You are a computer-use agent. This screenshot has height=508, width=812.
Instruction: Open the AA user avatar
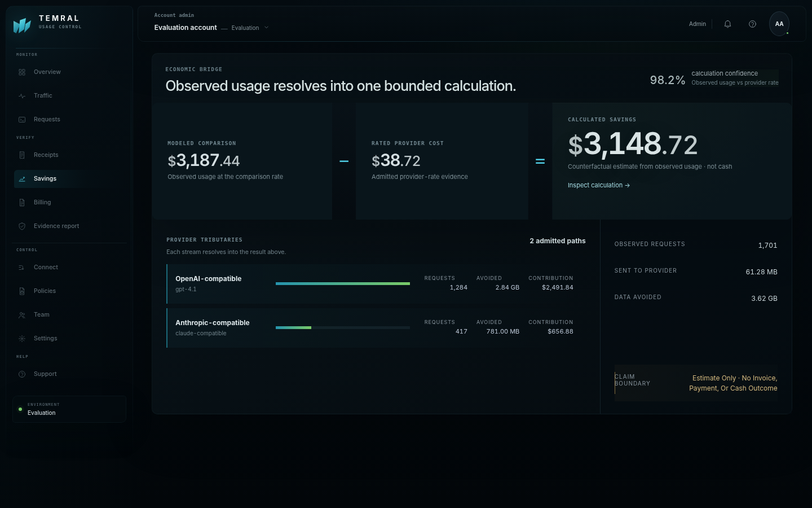[779, 24]
